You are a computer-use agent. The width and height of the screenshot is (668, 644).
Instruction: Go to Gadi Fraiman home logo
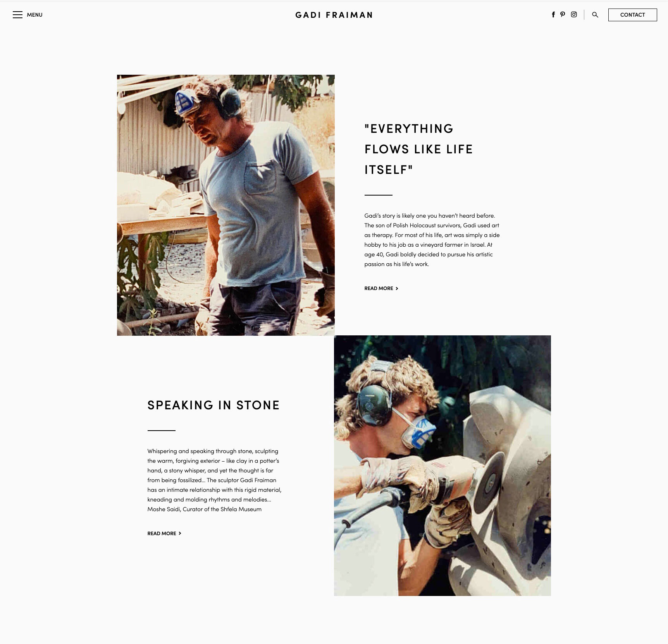[334, 15]
